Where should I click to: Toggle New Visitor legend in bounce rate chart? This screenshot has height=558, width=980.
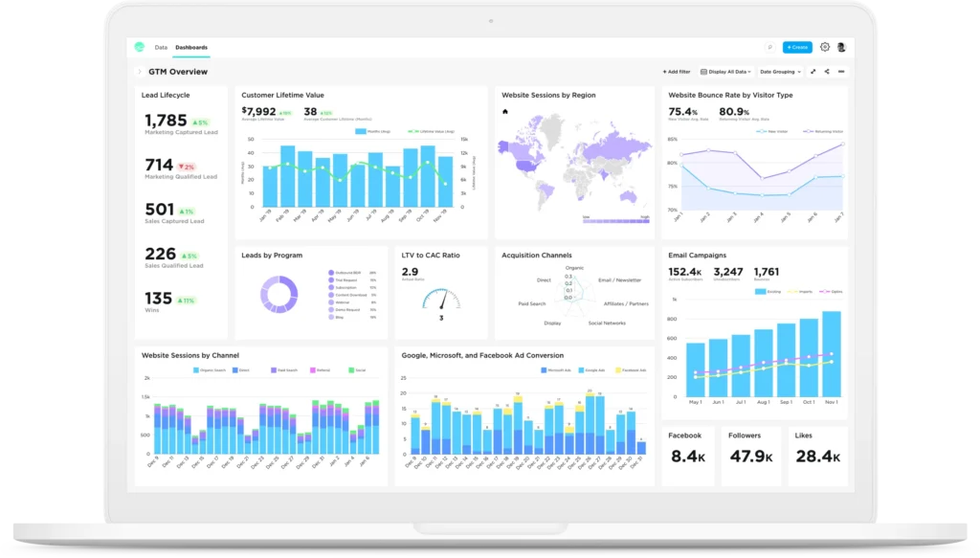[x=772, y=132]
